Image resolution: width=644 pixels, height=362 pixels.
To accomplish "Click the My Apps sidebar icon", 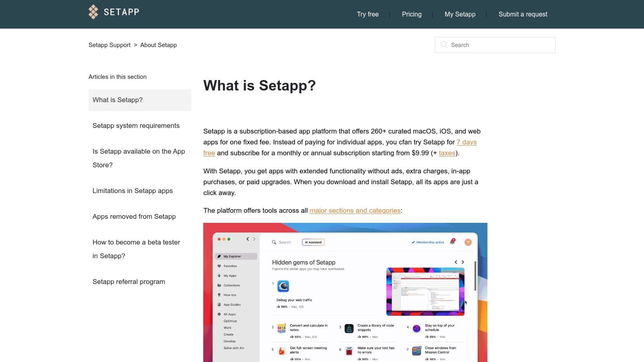I will [x=219, y=276].
